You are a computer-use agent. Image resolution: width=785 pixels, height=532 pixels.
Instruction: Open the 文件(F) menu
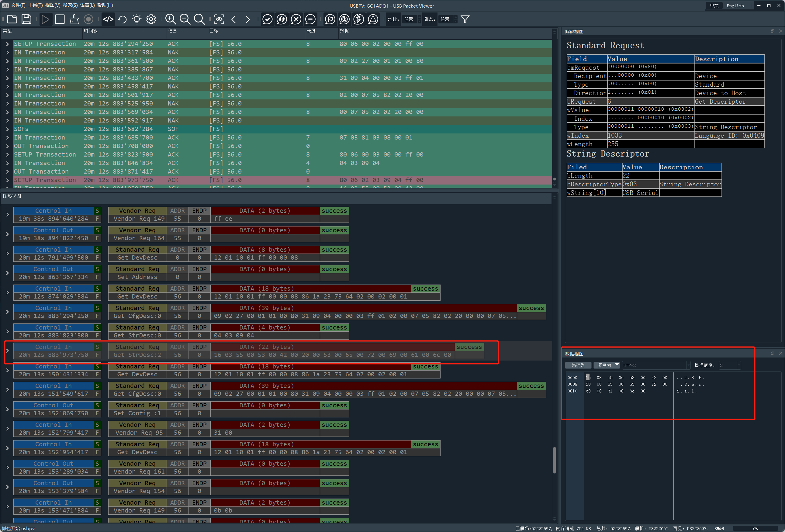tap(18, 5)
